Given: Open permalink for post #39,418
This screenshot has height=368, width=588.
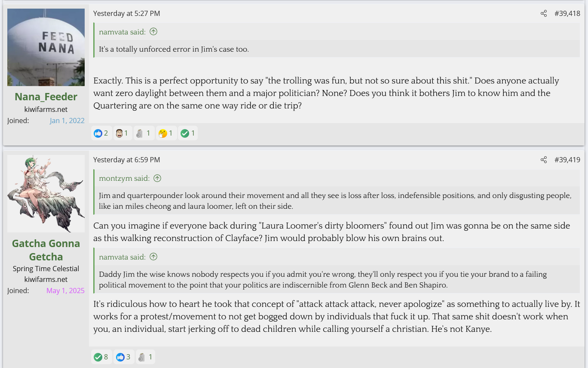Looking at the screenshot, I should [x=567, y=13].
